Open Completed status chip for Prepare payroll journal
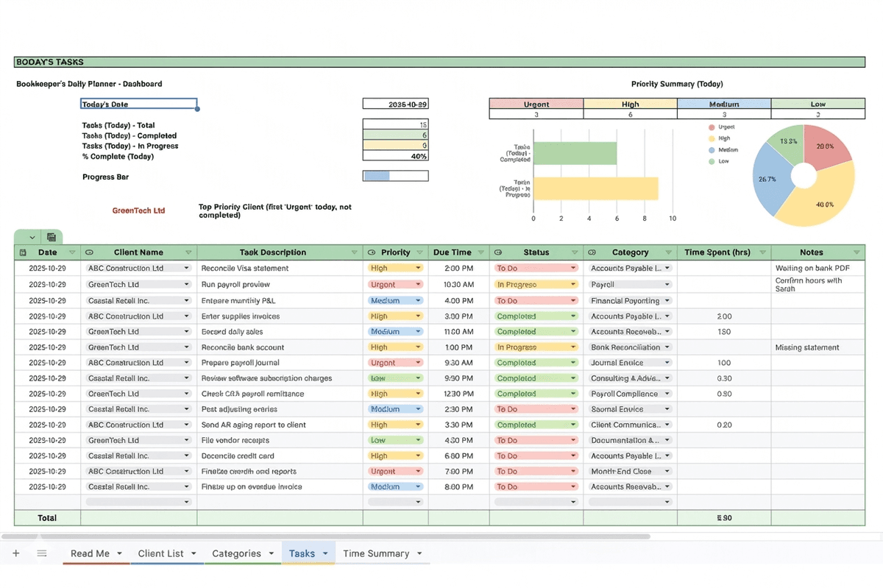Viewport: 883px width, 588px height. [536, 363]
